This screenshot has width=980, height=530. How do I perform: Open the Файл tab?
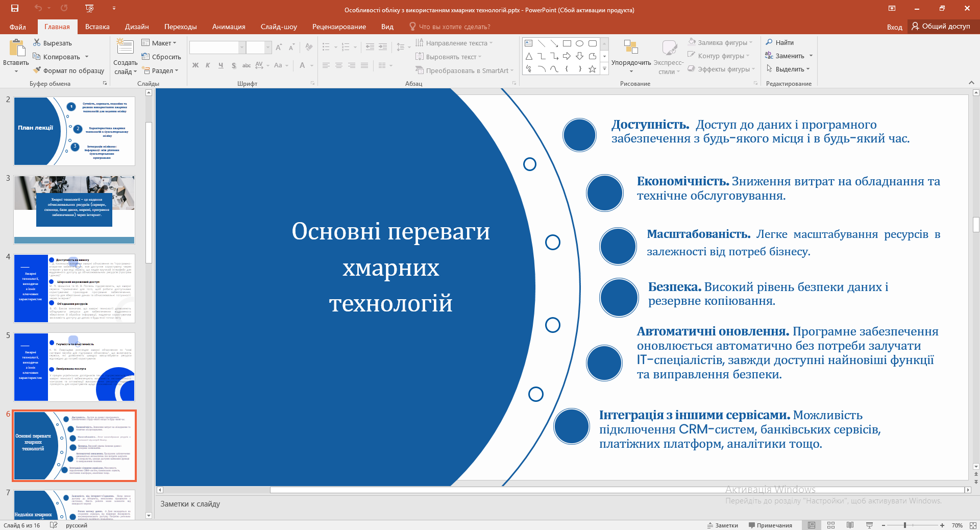point(17,27)
